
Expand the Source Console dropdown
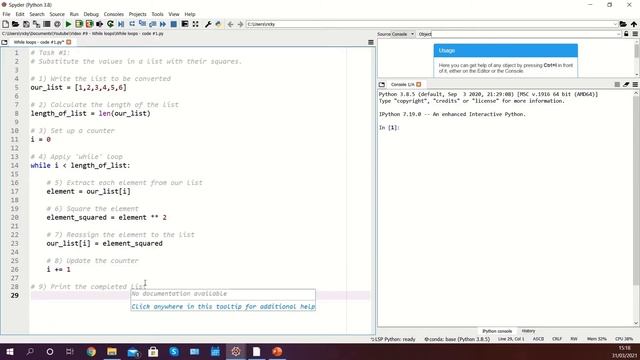[412, 34]
